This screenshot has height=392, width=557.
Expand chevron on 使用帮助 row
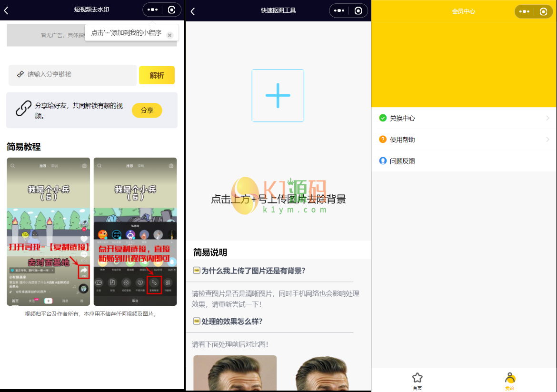(547, 139)
